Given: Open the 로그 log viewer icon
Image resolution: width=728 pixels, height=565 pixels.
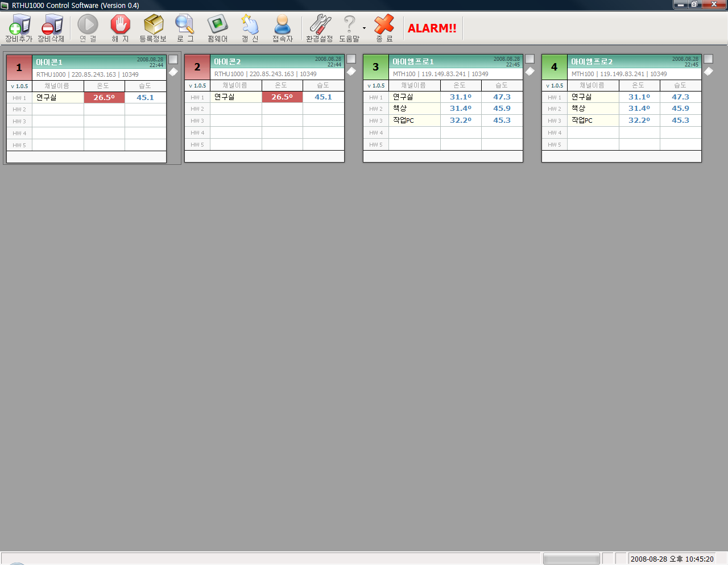Looking at the screenshot, I should (x=185, y=28).
